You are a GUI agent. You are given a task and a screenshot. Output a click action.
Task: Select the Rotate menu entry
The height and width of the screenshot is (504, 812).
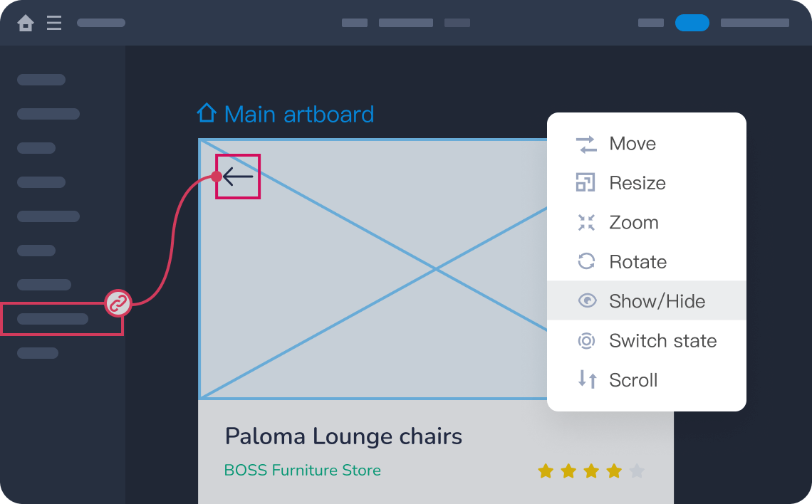[637, 262]
